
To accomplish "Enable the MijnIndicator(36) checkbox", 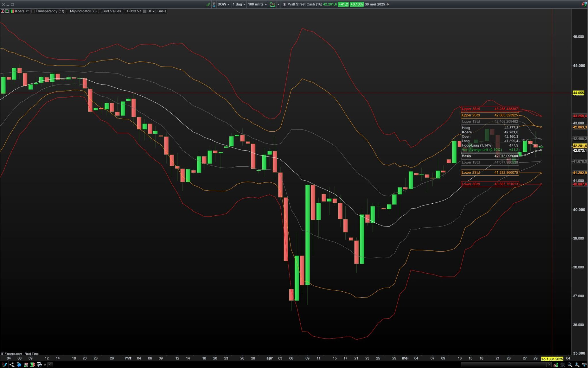I will [x=67, y=11].
